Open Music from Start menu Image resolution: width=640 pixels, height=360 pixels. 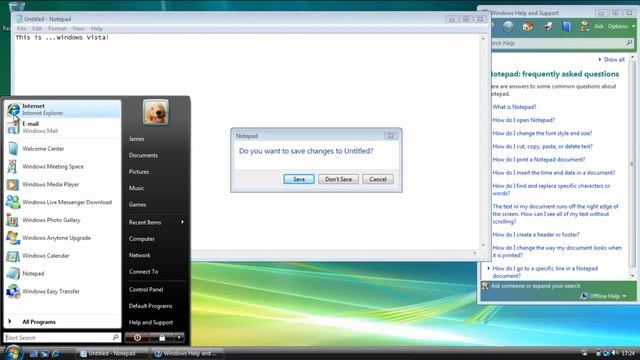(x=136, y=188)
